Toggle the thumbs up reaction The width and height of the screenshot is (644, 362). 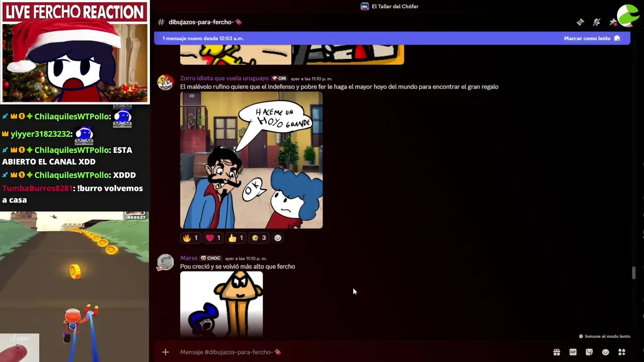[x=236, y=238]
